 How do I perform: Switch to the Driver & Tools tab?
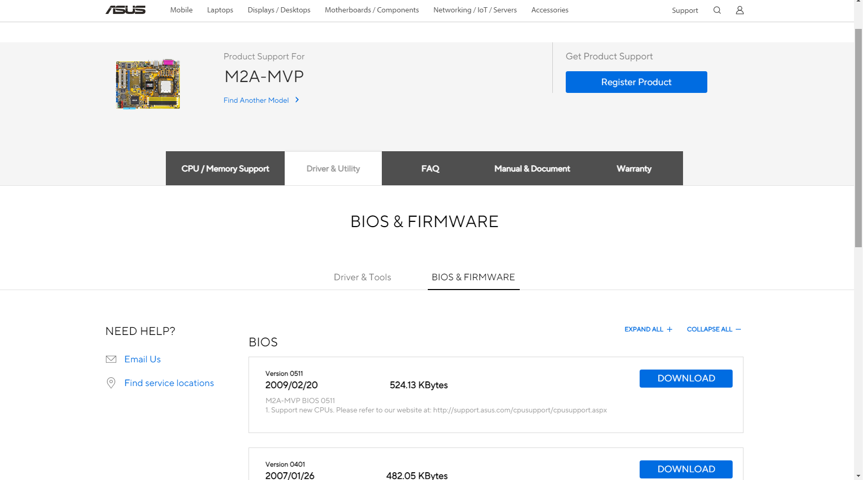[x=362, y=277]
